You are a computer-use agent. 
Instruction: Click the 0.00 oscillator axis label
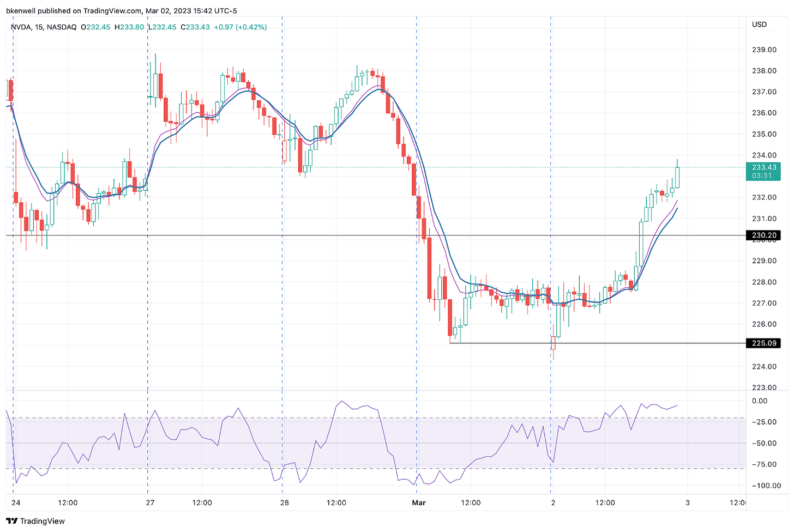pos(760,401)
